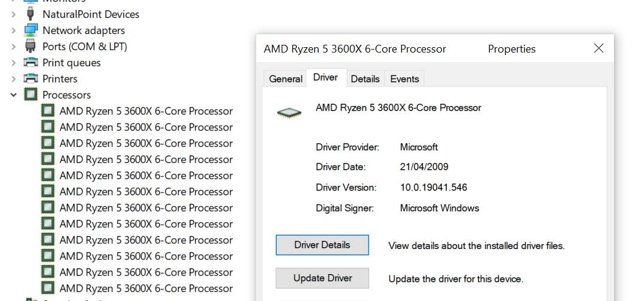Click the chip icon of last processor entry

point(48,288)
